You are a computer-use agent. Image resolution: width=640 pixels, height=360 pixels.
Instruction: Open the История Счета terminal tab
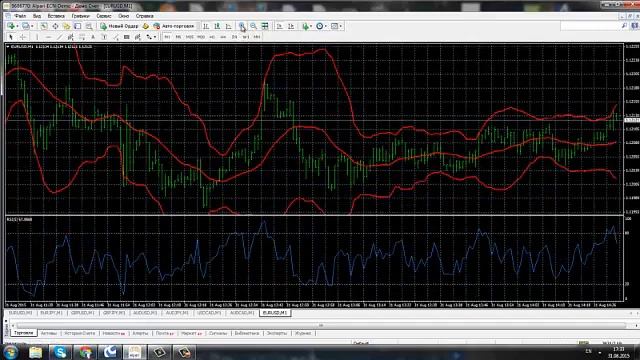click(x=80, y=333)
